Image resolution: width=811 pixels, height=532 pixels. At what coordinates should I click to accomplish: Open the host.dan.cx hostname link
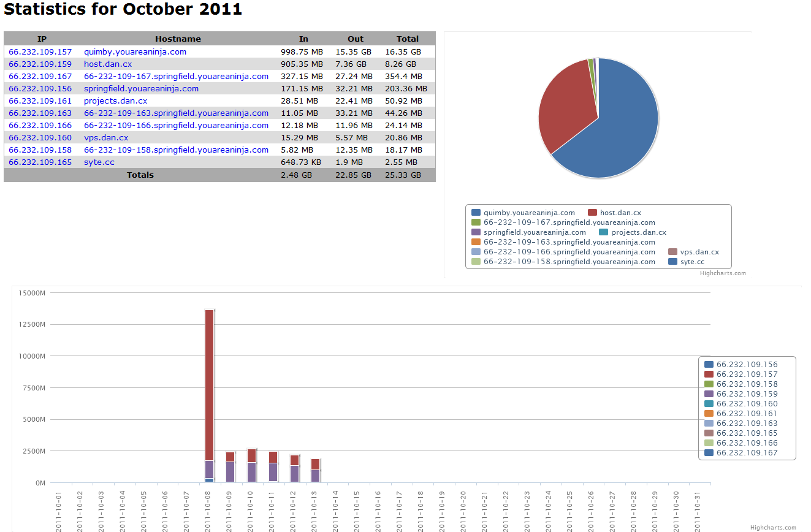coord(108,64)
